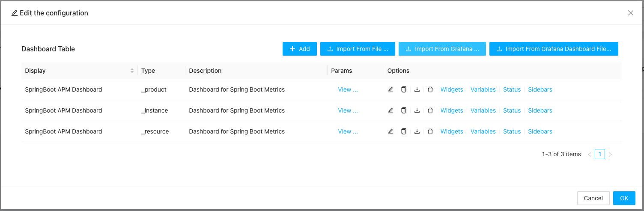Open View params link for _product row

[348, 89]
